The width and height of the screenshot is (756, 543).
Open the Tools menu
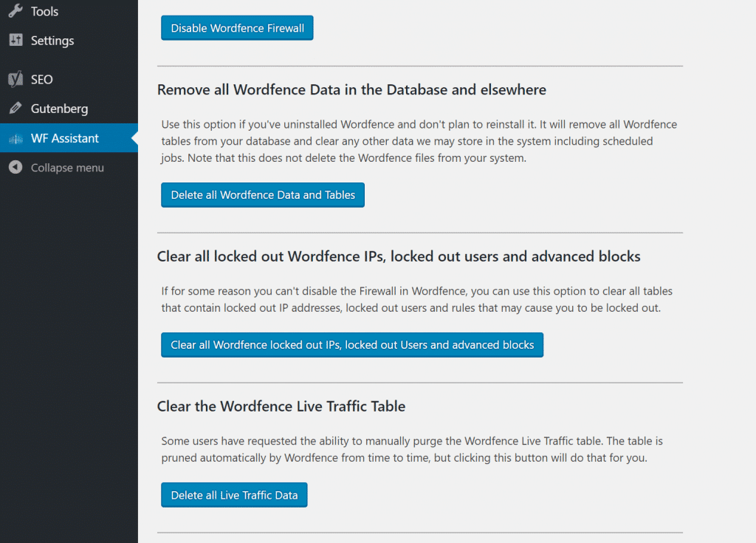pos(46,11)
